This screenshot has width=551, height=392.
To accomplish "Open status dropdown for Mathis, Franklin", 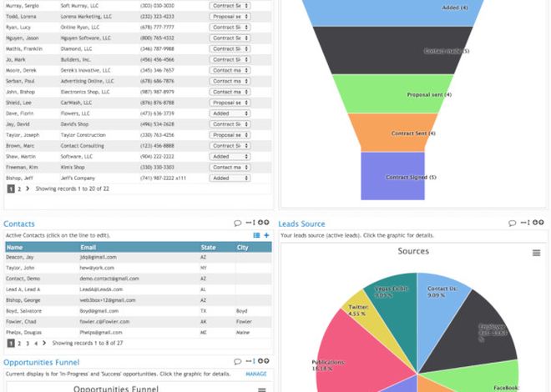I will pyautogui.click(x=230, y=48).
